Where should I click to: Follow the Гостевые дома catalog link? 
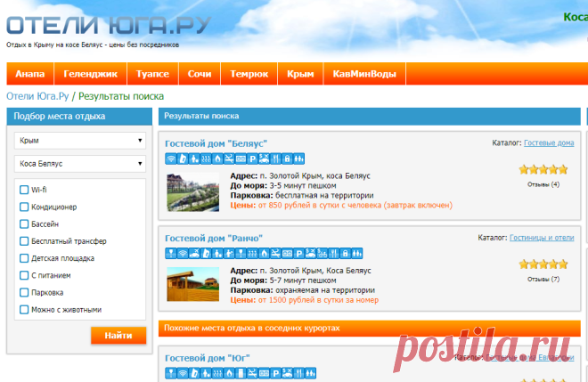549,142
